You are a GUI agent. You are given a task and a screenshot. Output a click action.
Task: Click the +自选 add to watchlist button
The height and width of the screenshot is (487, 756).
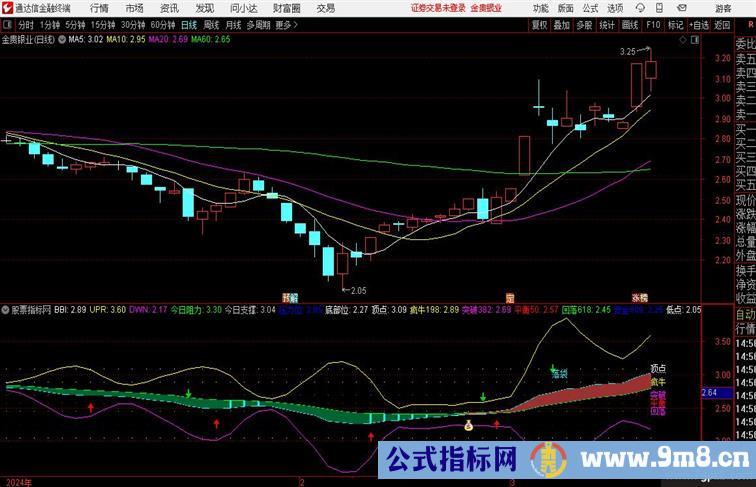[701, 25]
